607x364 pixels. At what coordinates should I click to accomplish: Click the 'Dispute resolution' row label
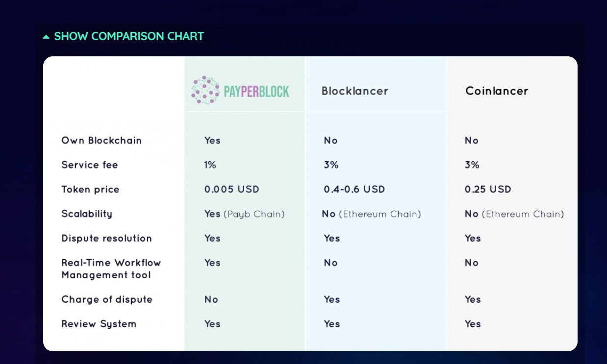(x=106, y=239)
